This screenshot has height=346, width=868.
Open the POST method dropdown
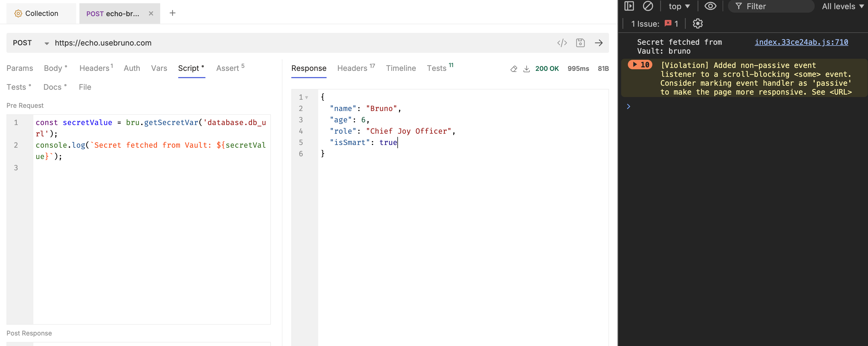[31, 43]
